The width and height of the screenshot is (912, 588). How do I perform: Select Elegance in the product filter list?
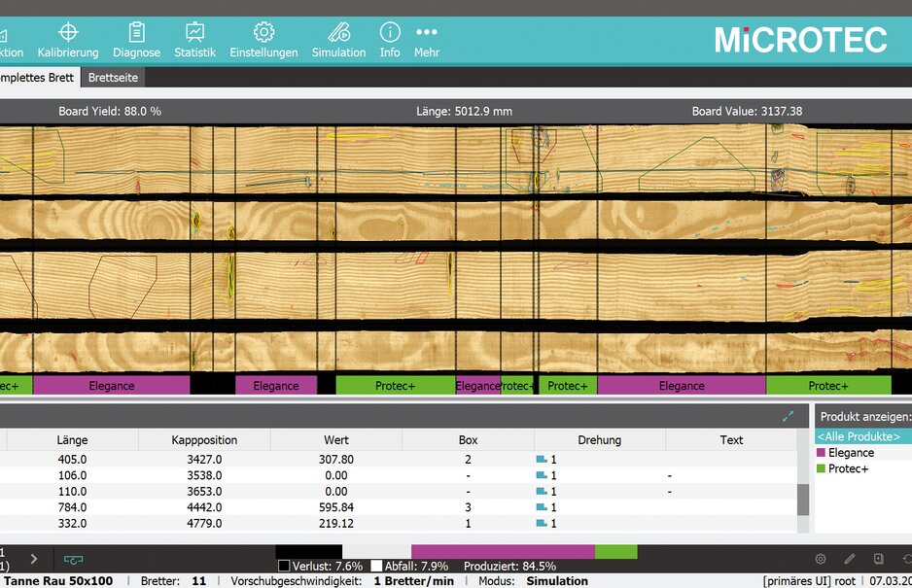[x=850, y=453]
